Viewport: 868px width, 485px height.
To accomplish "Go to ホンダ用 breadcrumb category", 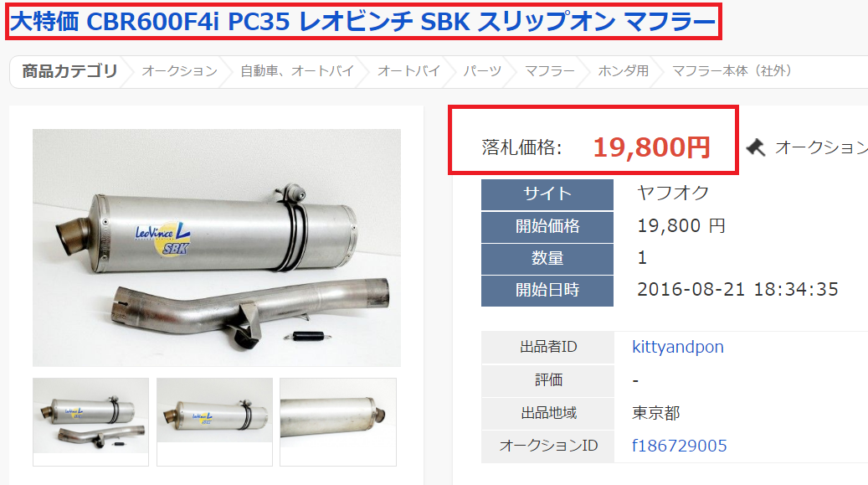I will pos(624,71).
